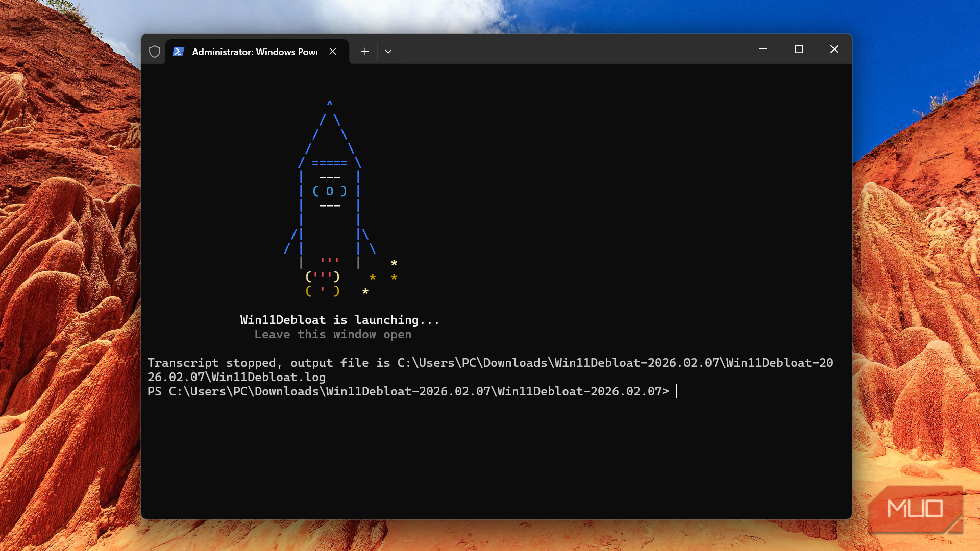Screen dimensions: 980x551
Task: Click the 'Leave this window open' text
Action: [x=333, y=334]
